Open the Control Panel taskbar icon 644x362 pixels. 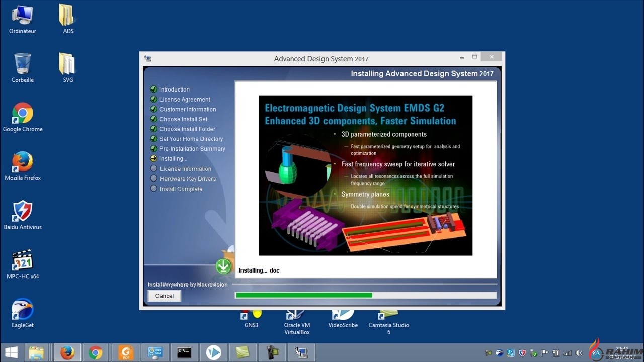155,353
